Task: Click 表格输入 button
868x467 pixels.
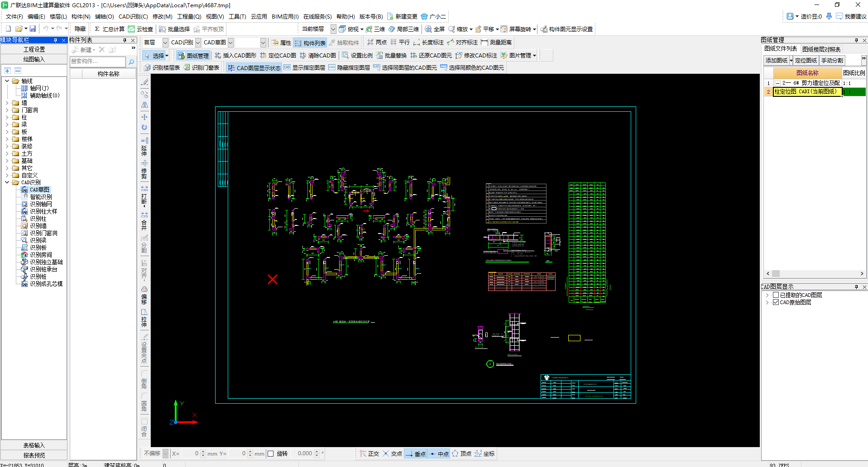Action: click(34, 445)
